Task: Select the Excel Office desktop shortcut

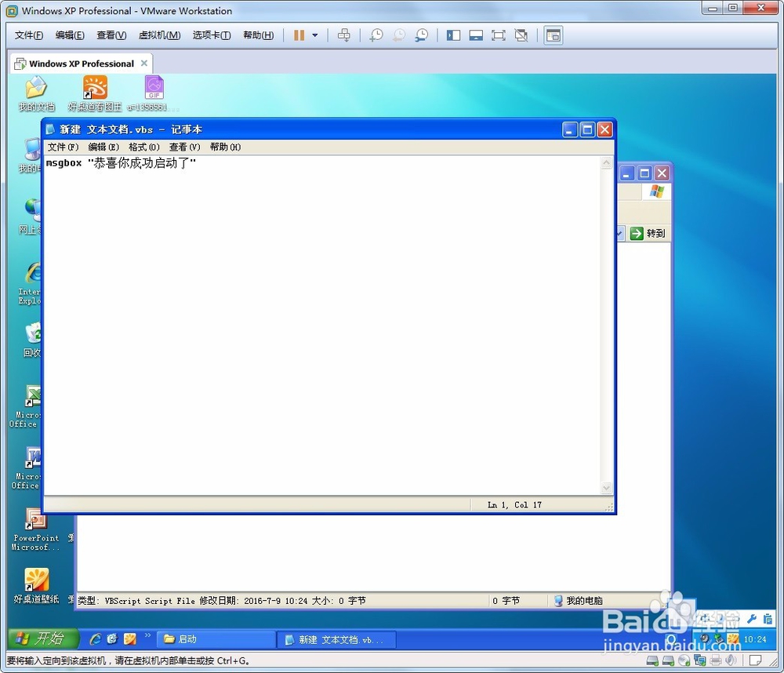Action: click(25, 406)
